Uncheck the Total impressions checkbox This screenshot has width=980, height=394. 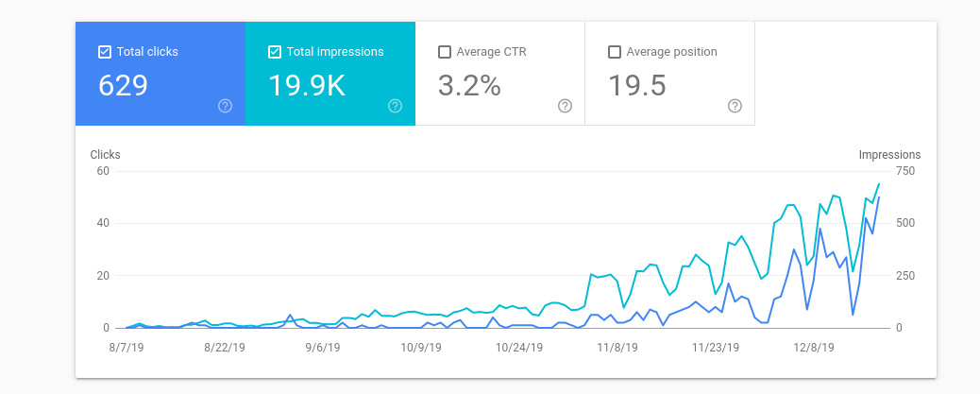click(x=275, y=52)
